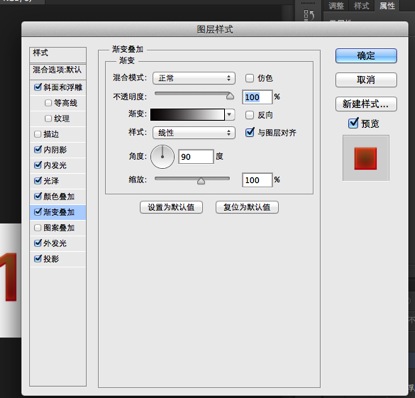The width and height of the screenshot is (415, 398).
Task: Click the 角度 value field
Action: coord(196,157)
